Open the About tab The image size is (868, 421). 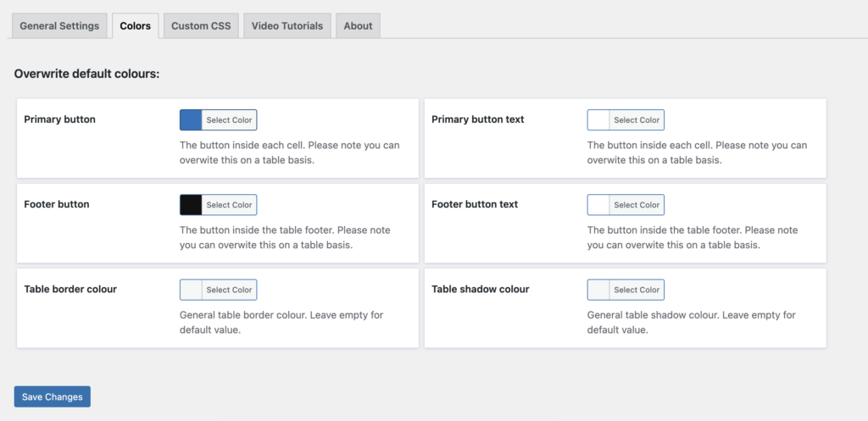(358, 25)
